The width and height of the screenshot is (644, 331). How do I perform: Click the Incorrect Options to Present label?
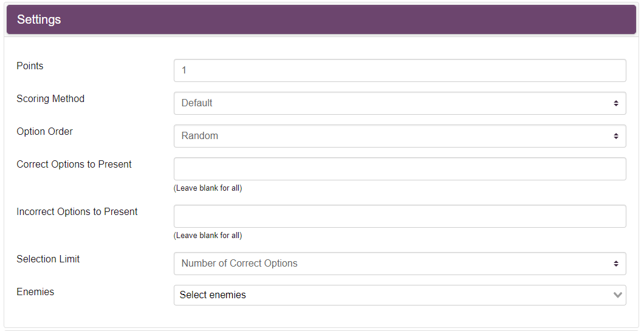77,211
